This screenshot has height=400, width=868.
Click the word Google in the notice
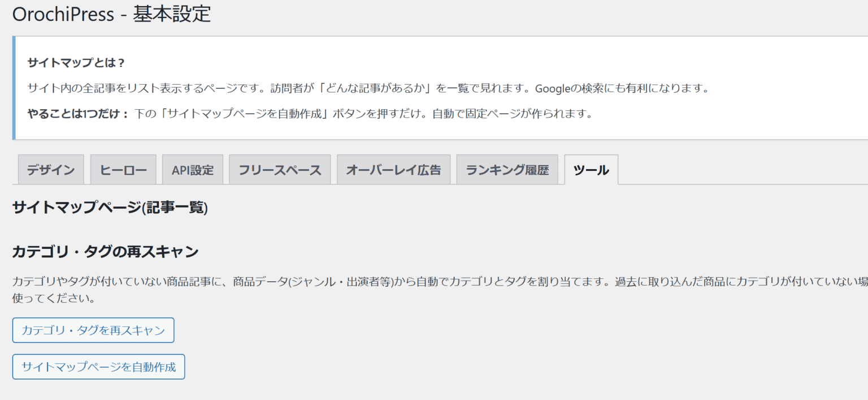(x=554, y=89)
